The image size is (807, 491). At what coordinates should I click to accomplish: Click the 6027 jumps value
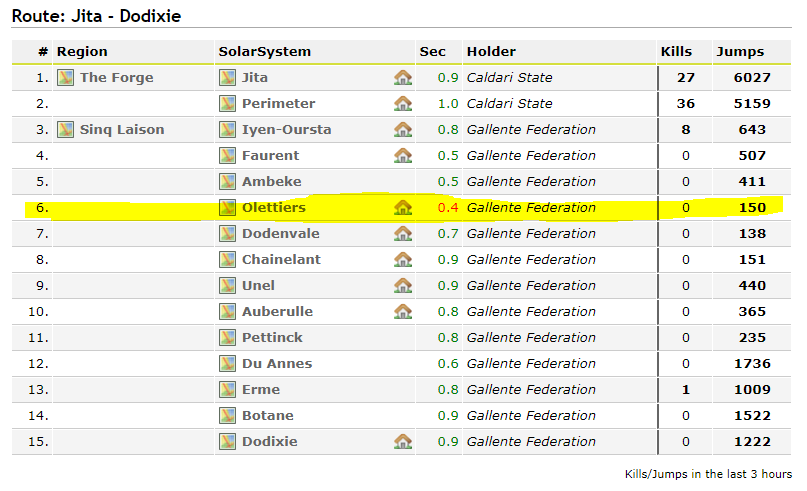tap(752, 78)
